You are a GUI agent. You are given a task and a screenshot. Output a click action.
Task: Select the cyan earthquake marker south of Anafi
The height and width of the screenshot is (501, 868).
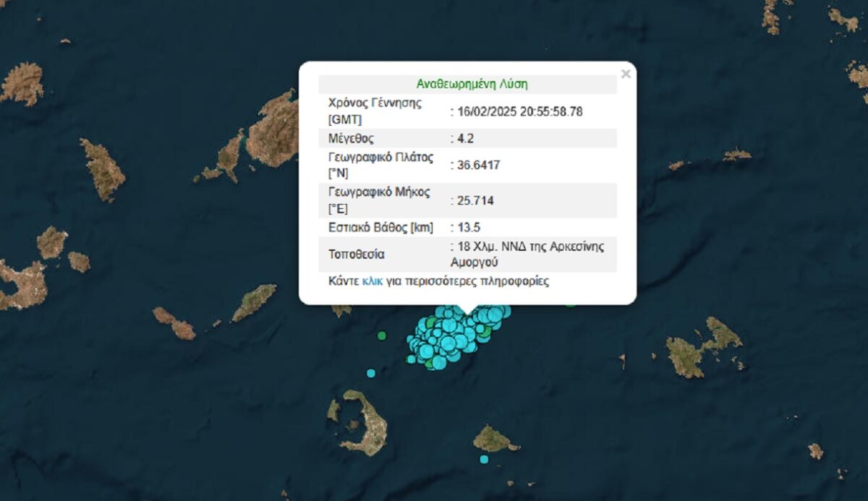tap(484, 459)
